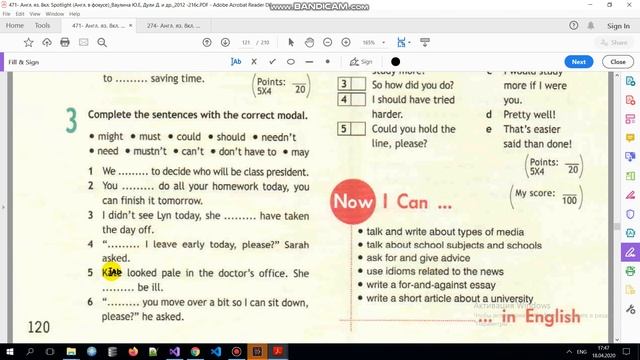The width and height of the screenshot is (640, 360).
Task: Select the checkmark tool
Action: tap(272, 62)
